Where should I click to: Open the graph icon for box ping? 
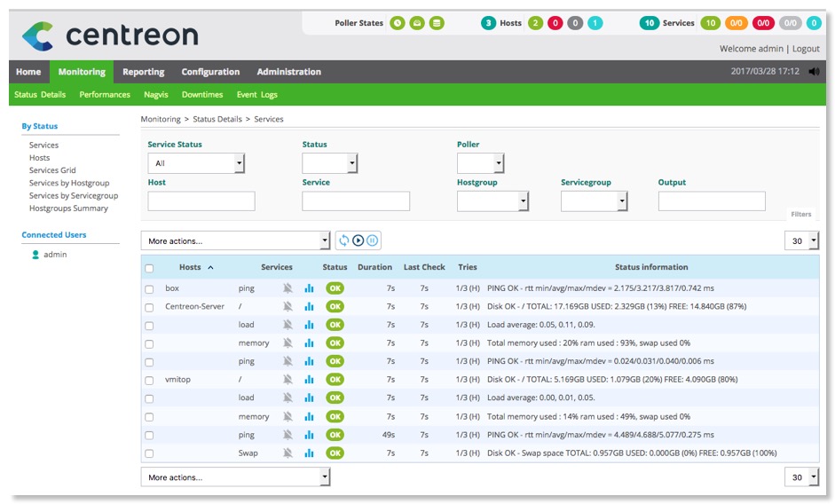coord(310,288)
